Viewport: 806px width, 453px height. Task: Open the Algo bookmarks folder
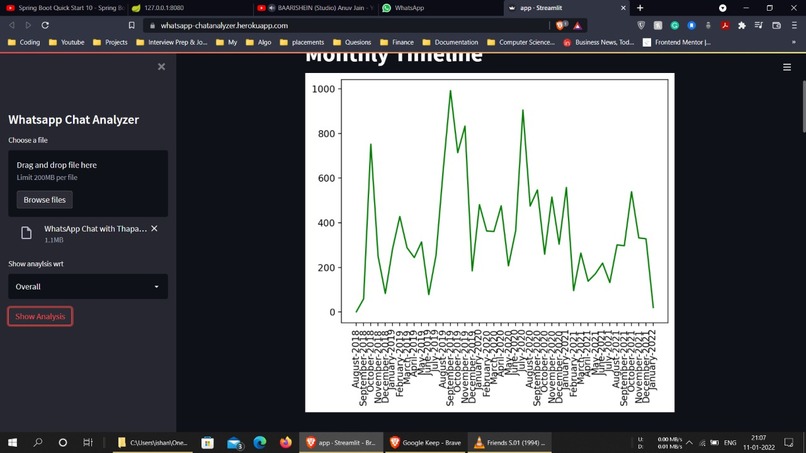(x=259, y=42)
